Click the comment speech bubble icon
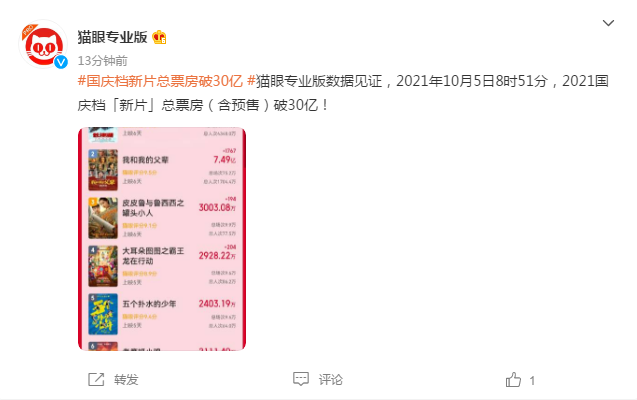The width and height of the screenshot is (637, 400). 301,379
